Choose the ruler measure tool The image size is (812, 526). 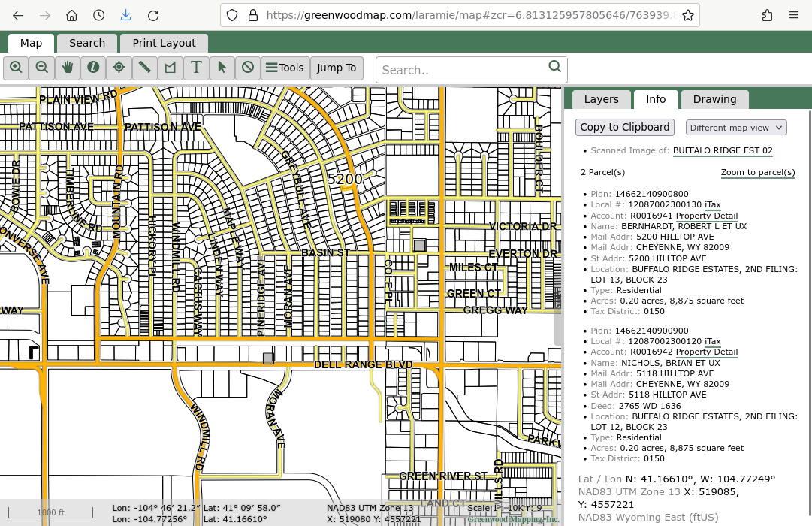click(x=145, y=68)
